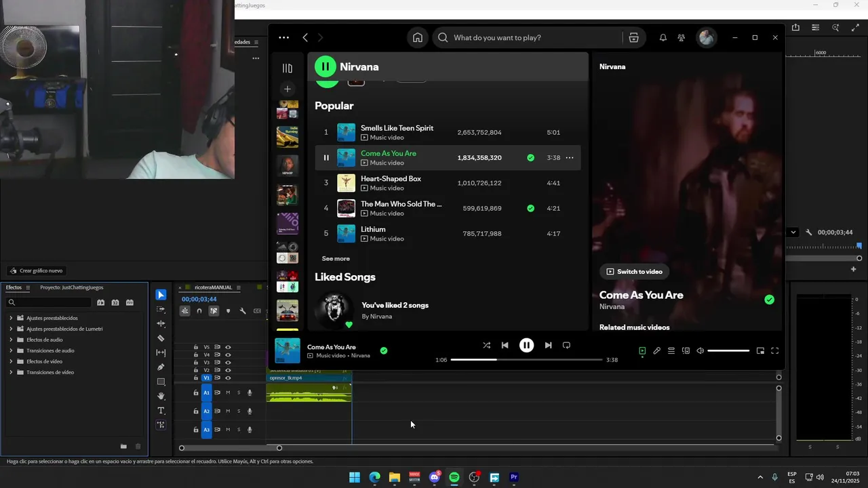The image size is (868, 488).
Task: Lock video track V4
Action: click(196, 354)
